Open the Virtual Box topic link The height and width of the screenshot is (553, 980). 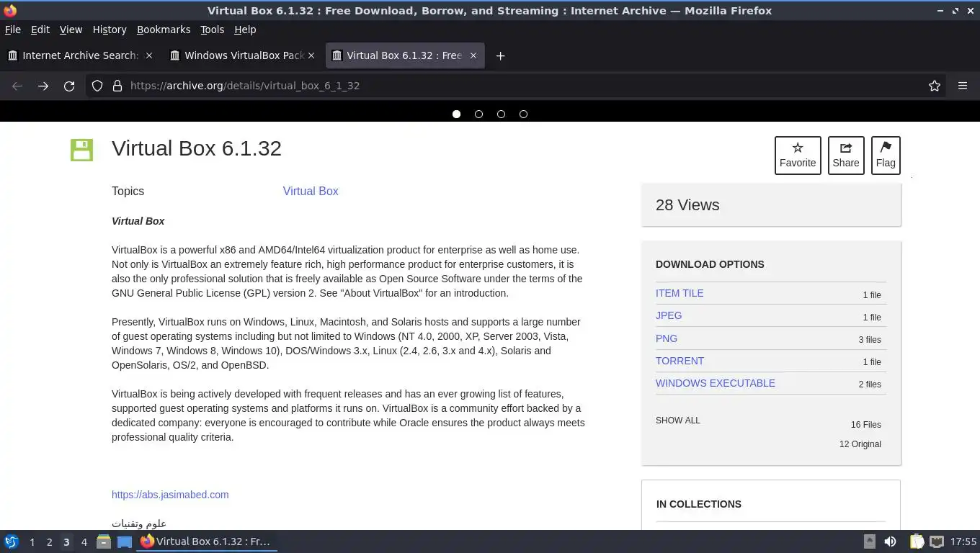point(311,191)
